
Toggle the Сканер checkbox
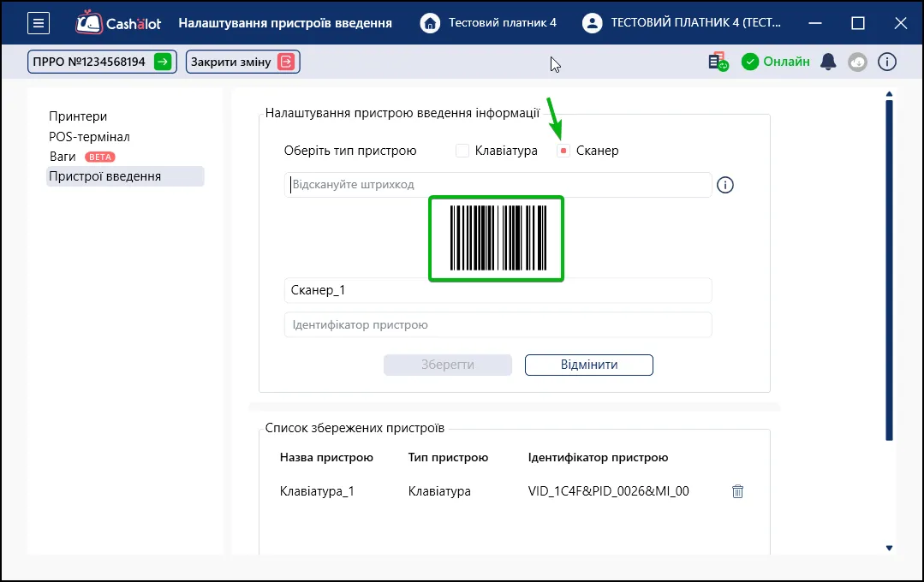[x=563, y=151]
